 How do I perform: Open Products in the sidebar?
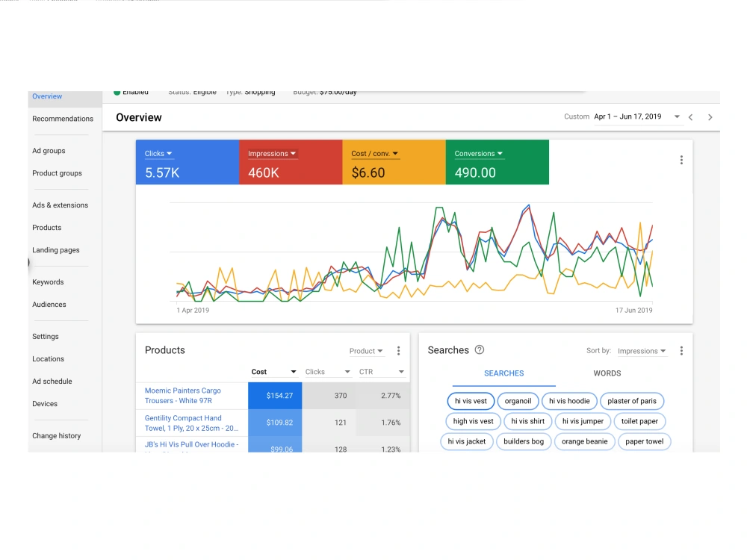pos(46,228)
